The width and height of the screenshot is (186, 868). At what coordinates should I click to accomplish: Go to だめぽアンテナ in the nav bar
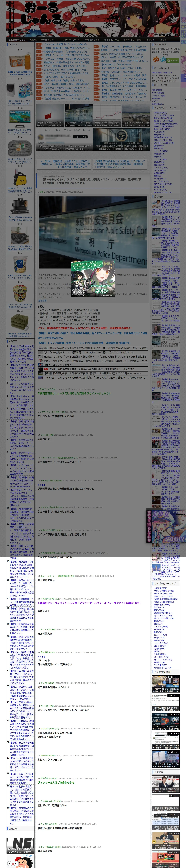coord(48,40)
